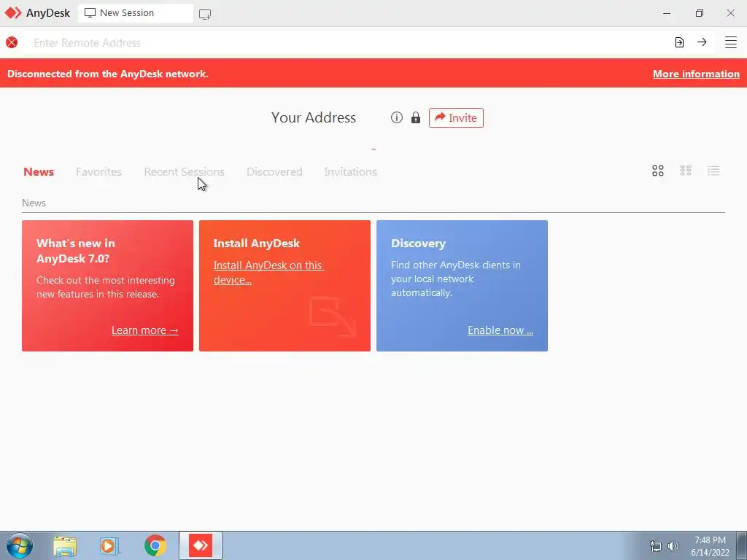This screenshot has height=560, width=747.
Task: Open a new session tab with plus-monitor icon
Action: coord(205,15)
